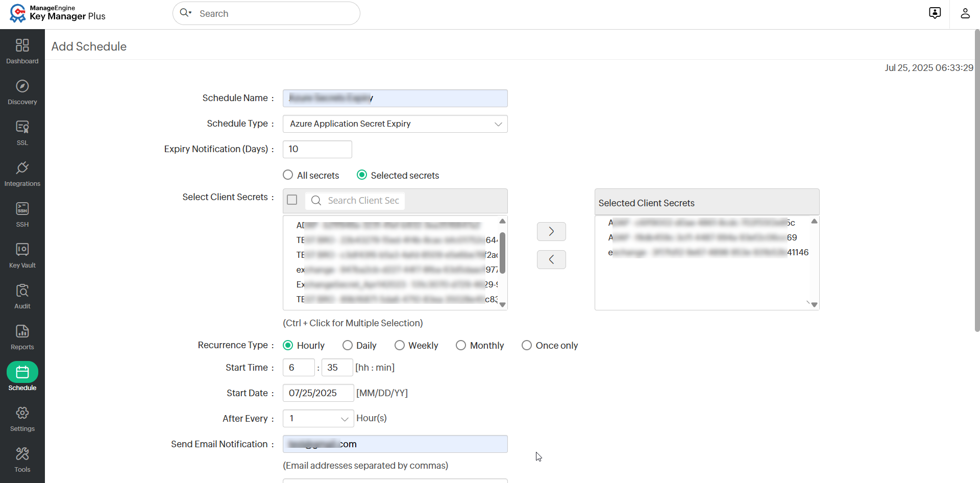Click the Expiry Notification days field
980x483 pixels.
tap(317, 149)
